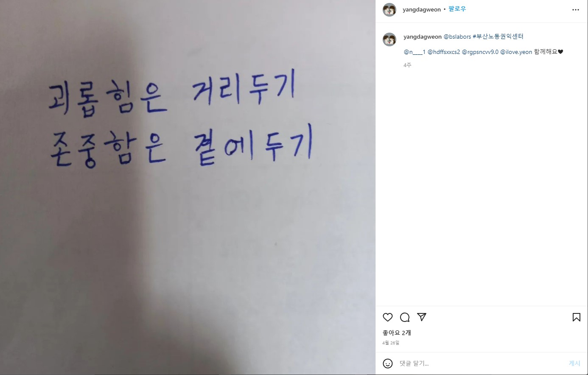Image resolution: width=588 pixels, height=375 pixels.
Task: Open emoji picker smiley icon
Action: pyautogui.click(x=388, y=364)
